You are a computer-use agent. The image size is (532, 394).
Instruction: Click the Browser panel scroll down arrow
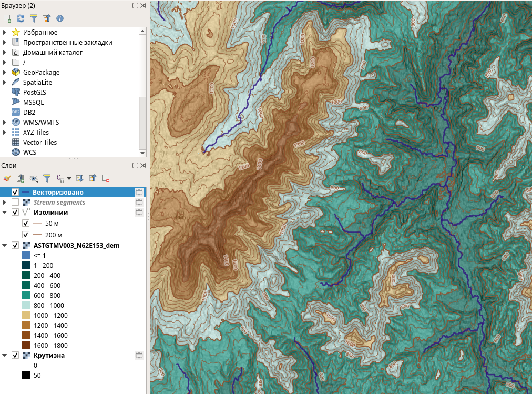pos(142,153)
